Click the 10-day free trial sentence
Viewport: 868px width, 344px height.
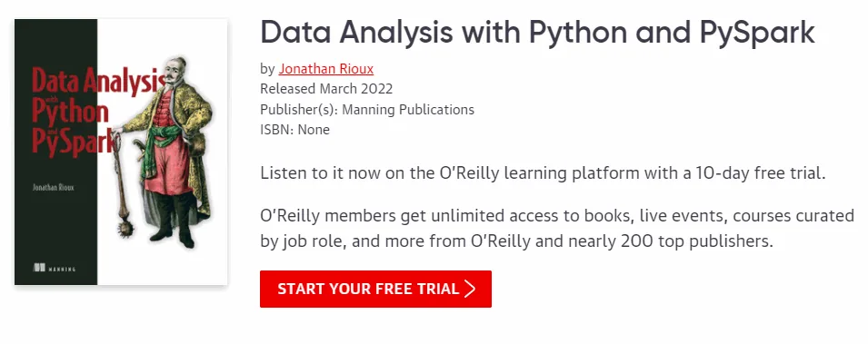543,173
